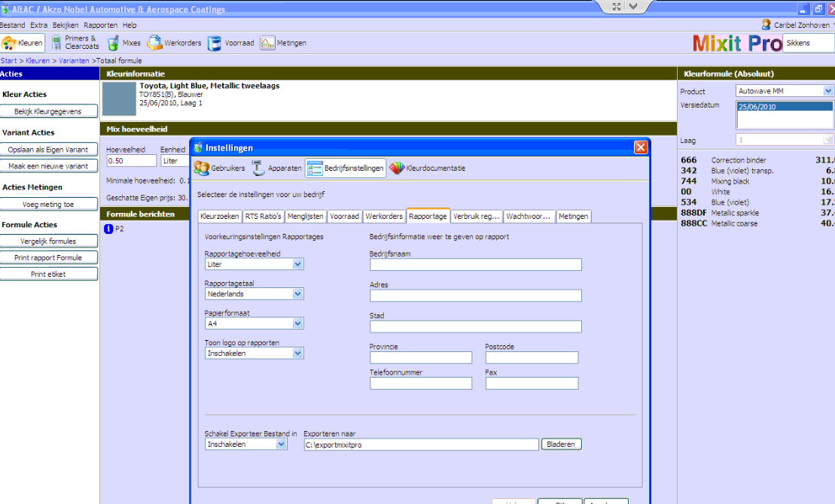Screen dimensions: 835x504
Task: Click Print etiket button
Action: (48, 274)
